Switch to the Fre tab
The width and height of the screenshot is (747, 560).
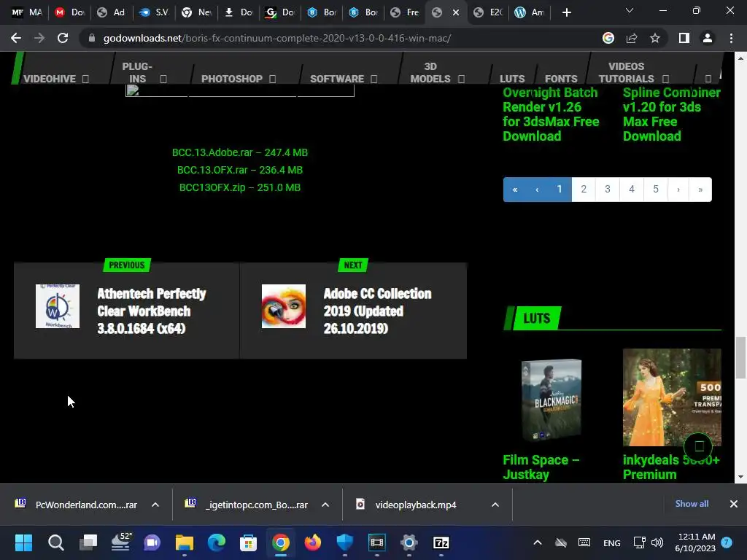[404, 12]
